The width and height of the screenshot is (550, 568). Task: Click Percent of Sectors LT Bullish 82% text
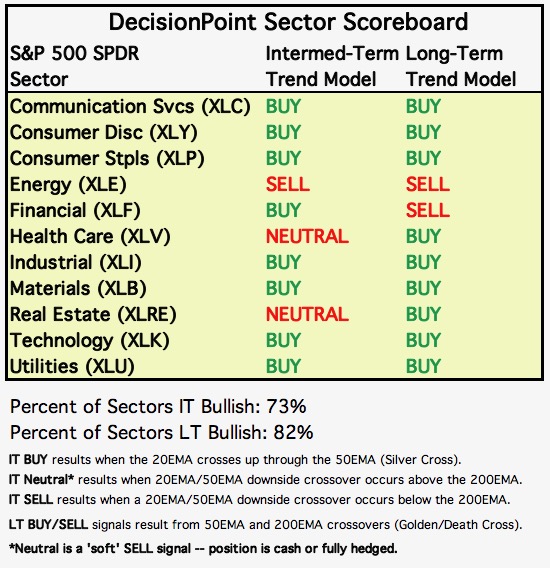click(162, 433)
